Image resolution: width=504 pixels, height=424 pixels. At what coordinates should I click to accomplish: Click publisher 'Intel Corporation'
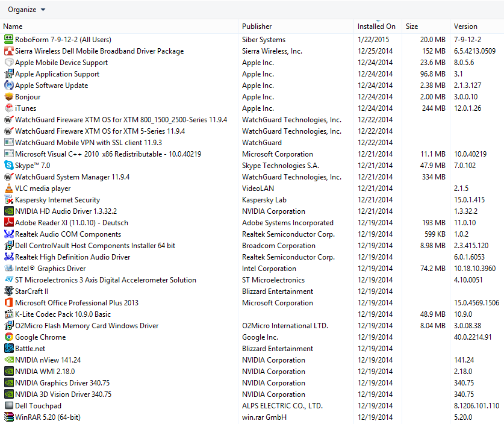[x=269, y=269]
